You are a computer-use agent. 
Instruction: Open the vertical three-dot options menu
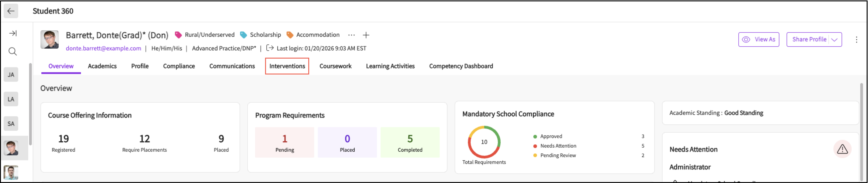[x=856, y=40]
